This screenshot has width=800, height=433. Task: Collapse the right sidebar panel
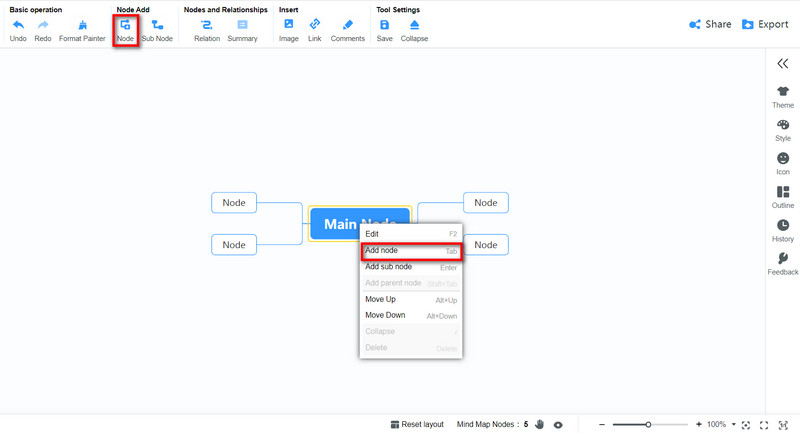click(783, 63)
